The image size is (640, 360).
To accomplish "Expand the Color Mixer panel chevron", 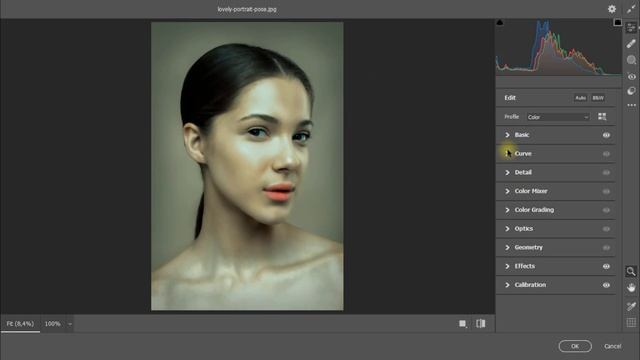I will coord(507,191).
